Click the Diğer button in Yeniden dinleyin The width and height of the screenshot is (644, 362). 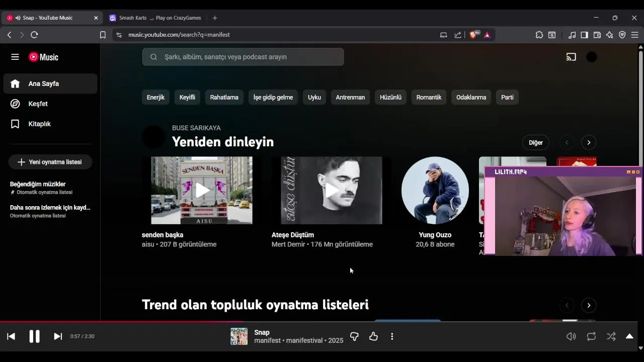point(536,142)
